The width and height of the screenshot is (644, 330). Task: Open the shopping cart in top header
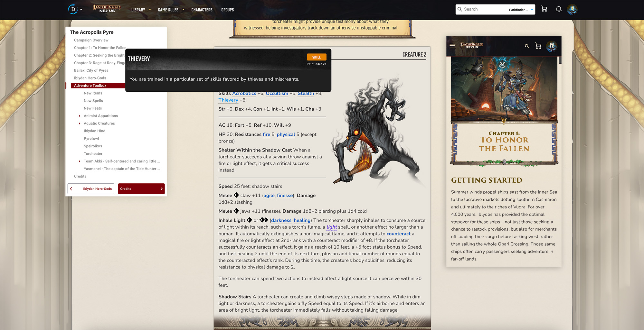point(544,9)
